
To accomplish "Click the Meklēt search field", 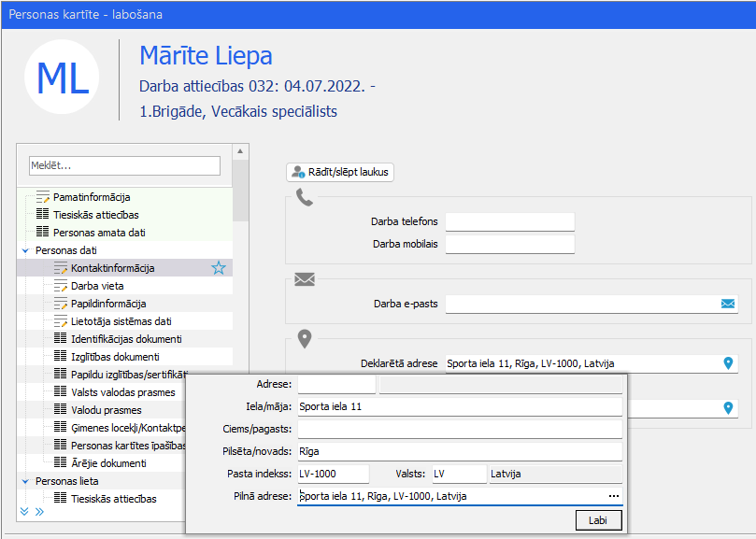I will 124,165.
